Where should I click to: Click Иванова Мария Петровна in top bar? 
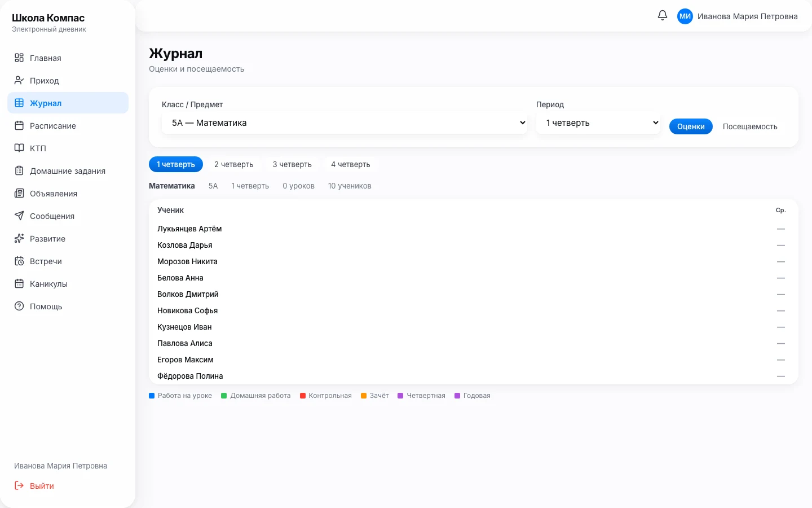click(x=748, y=16)
